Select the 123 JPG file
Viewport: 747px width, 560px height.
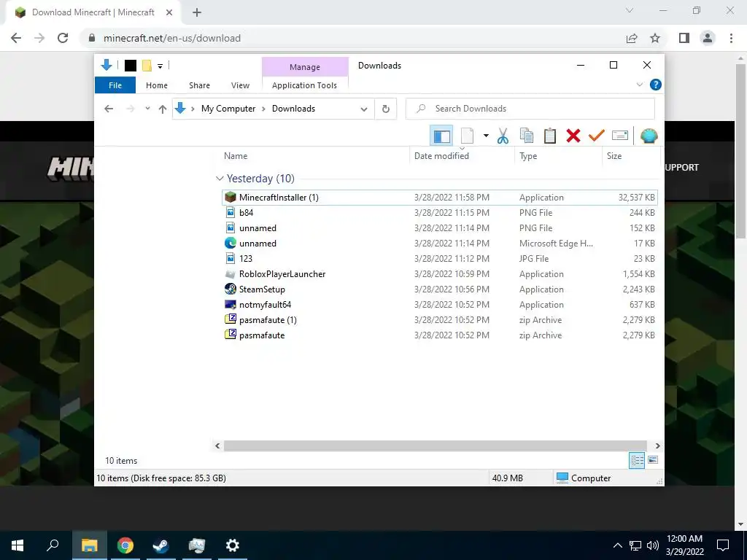pyautogui.click(x=440, y=259)
